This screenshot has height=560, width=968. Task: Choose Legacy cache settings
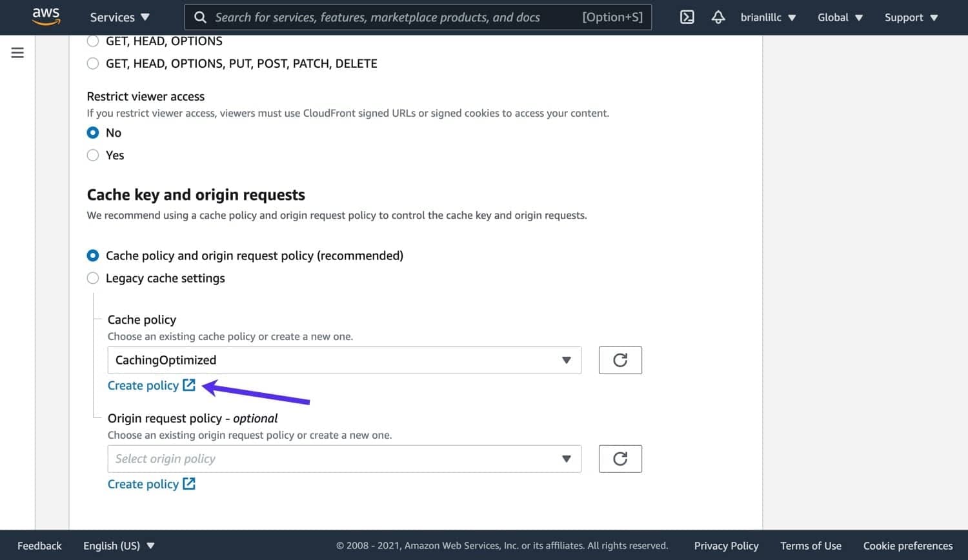point(93,278)
